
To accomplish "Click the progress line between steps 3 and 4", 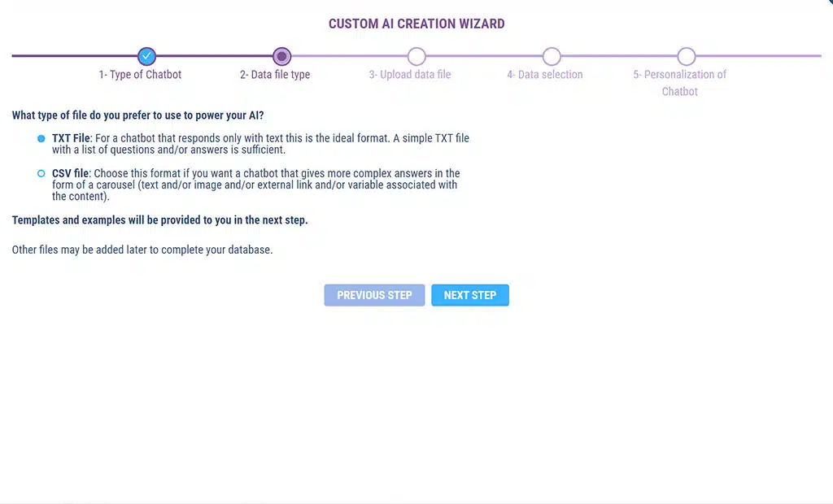I will [484, 56].
